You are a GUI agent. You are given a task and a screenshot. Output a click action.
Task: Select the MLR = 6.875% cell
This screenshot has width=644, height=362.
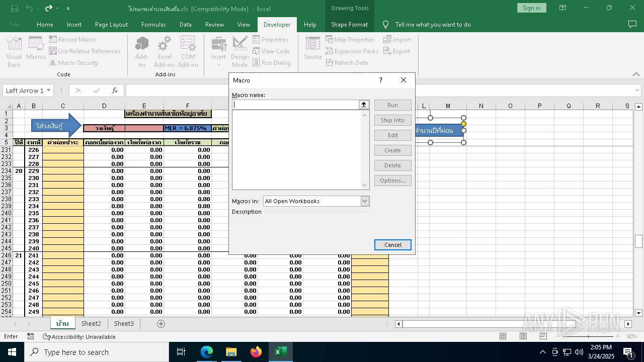188,128
